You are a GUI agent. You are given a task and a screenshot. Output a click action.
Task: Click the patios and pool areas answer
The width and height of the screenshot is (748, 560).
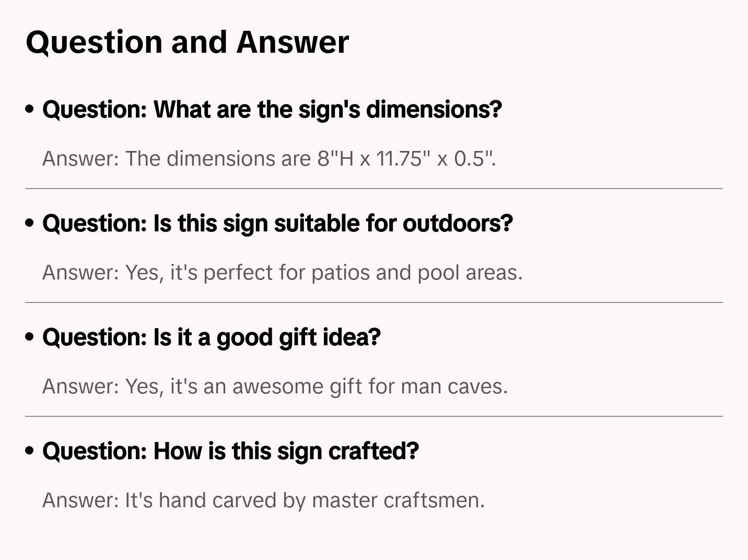[282, 272]
